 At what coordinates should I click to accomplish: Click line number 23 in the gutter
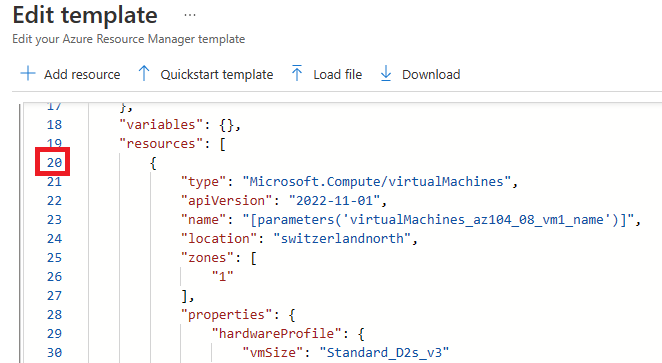(x=54, y=219)
